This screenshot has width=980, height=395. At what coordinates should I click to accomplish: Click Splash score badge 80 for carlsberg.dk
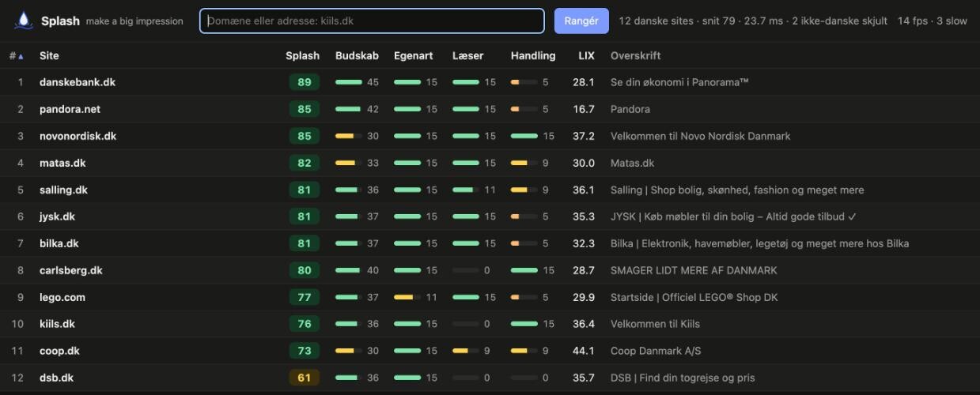pos(305,270)
